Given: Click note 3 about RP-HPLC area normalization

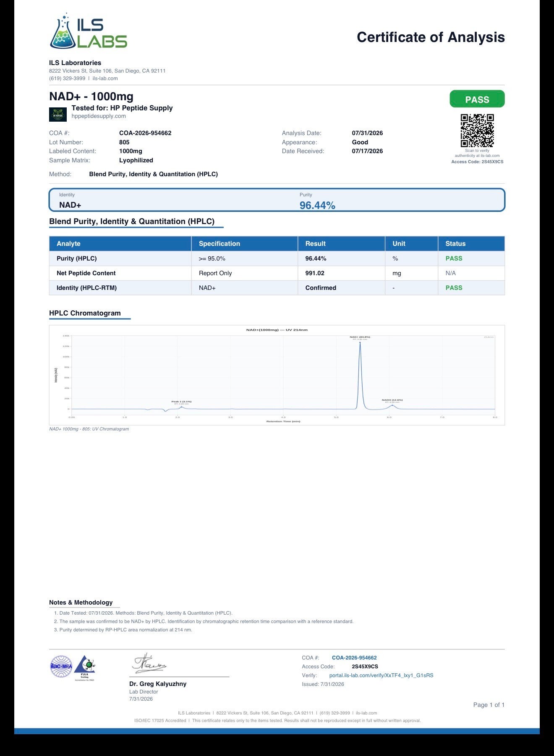Looking at the screenshot, I should [x=123, y=630].
